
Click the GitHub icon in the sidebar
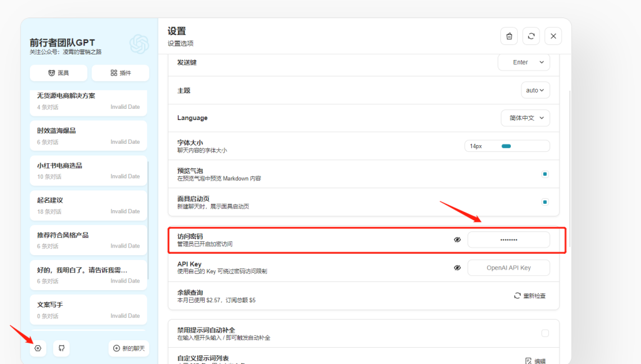pos(61,348)
